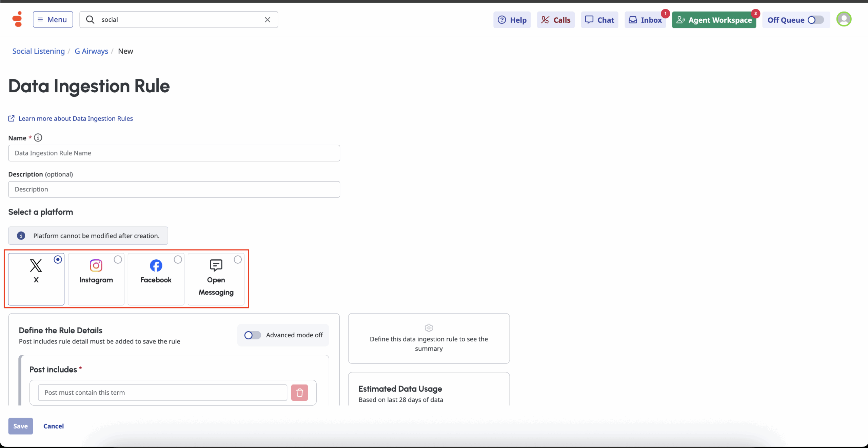Select the Open Messaging radio button

(238, 260)
